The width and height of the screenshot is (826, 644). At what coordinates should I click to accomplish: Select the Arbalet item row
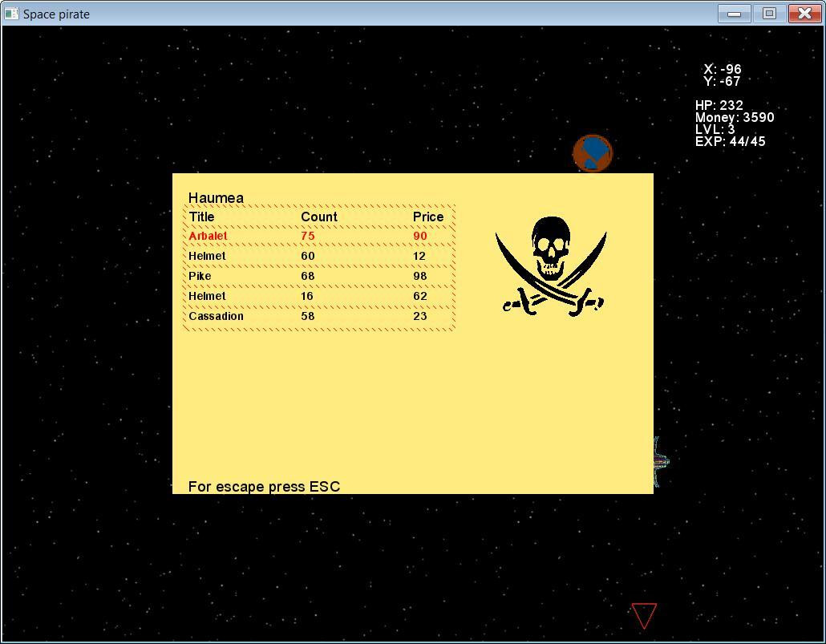pyautogui.click(x=319, y=236)
